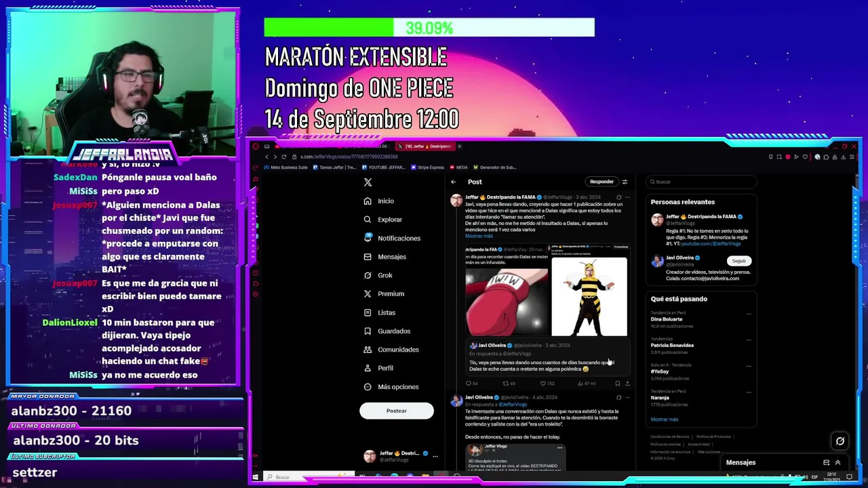The width and height of the screenshot is (868, 488).
Task: Click browser back navigation arrow
Action: [x=267, y=157]
